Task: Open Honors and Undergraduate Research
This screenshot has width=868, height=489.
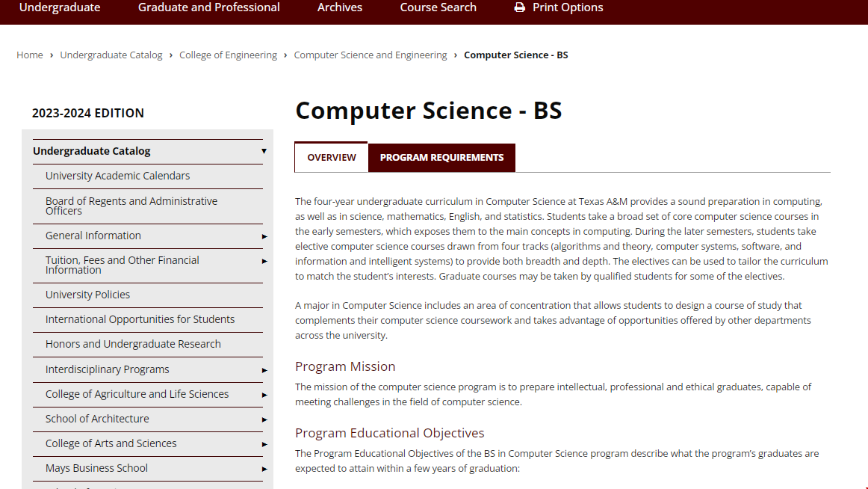Action: 134,343
